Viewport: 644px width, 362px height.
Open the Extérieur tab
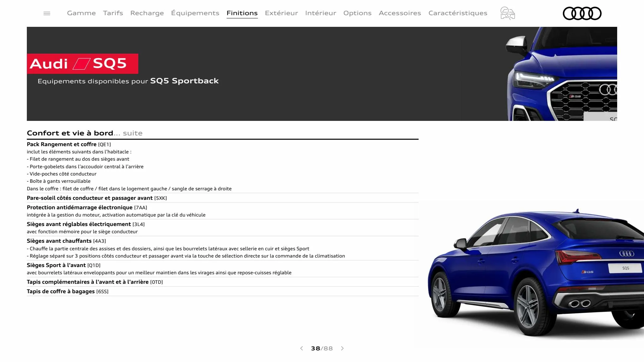[x=281, y=13]
